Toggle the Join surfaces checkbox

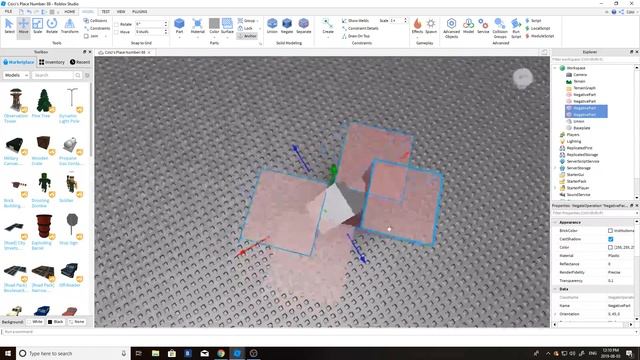91,36
